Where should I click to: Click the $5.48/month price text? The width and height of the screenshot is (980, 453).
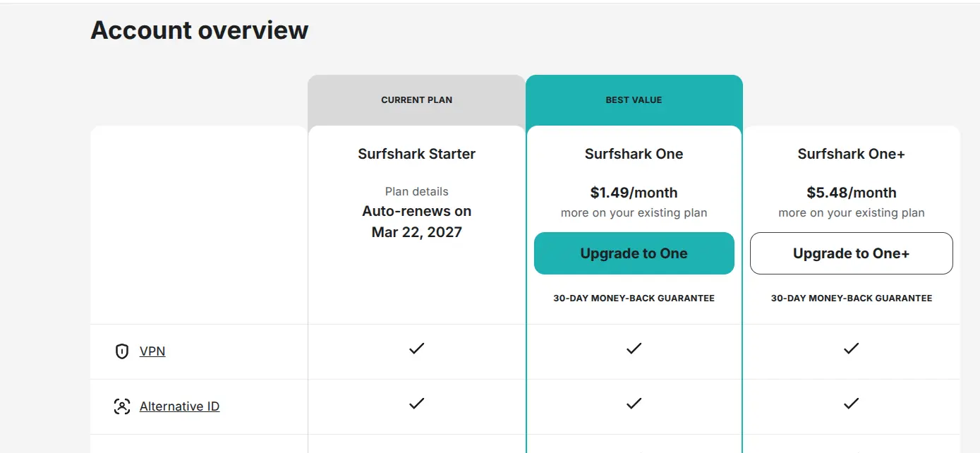click(x=852, y=193)
